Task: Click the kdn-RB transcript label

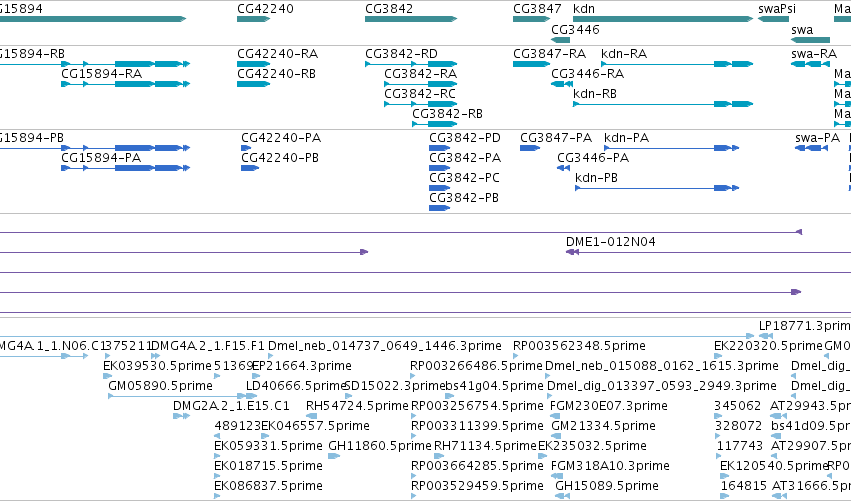Action: coord(595,94)
